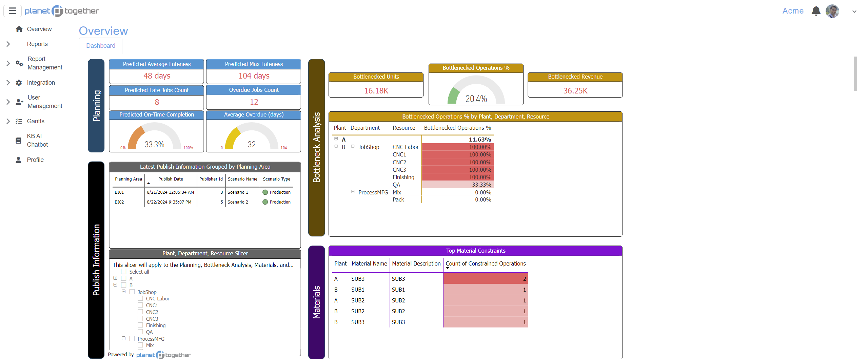Click the User Management person icon

[x=19, y=102]
